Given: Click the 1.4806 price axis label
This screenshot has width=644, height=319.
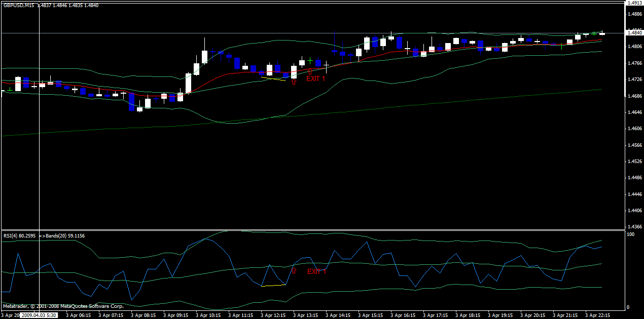Looking at the screenshot, I should 635,47.
